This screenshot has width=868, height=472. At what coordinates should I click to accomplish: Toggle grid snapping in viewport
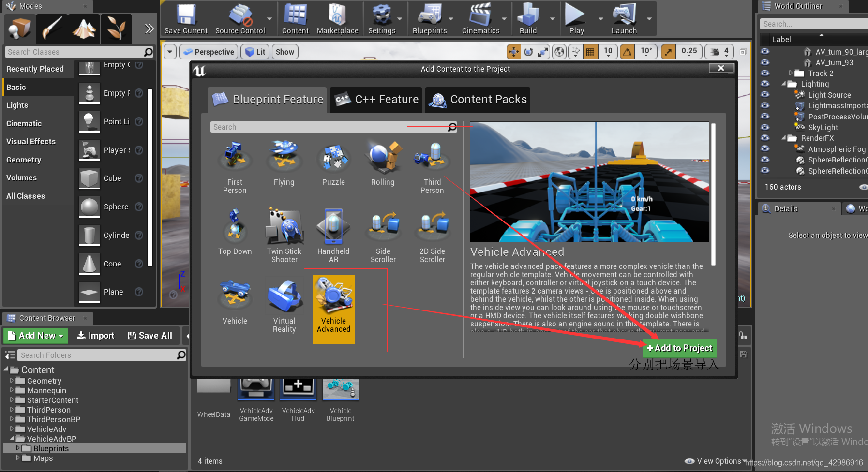pos(590,52)
